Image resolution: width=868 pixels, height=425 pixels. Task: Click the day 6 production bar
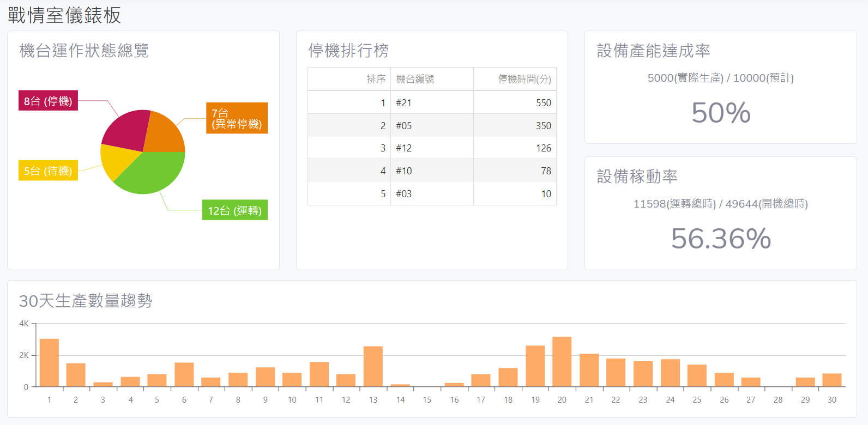click(x=184, y=375)
